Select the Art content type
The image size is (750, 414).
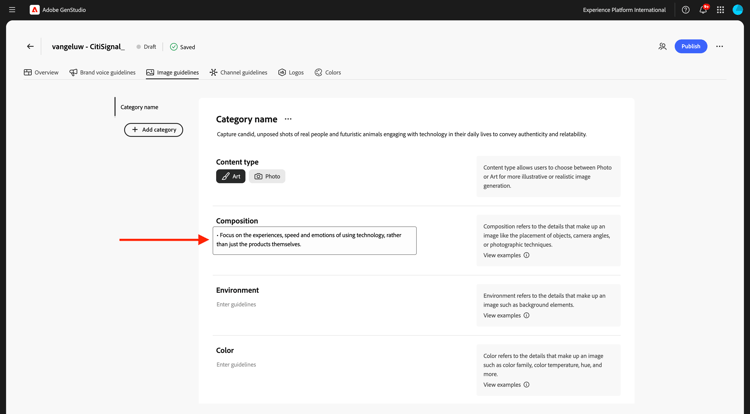[x=231, y=176]
